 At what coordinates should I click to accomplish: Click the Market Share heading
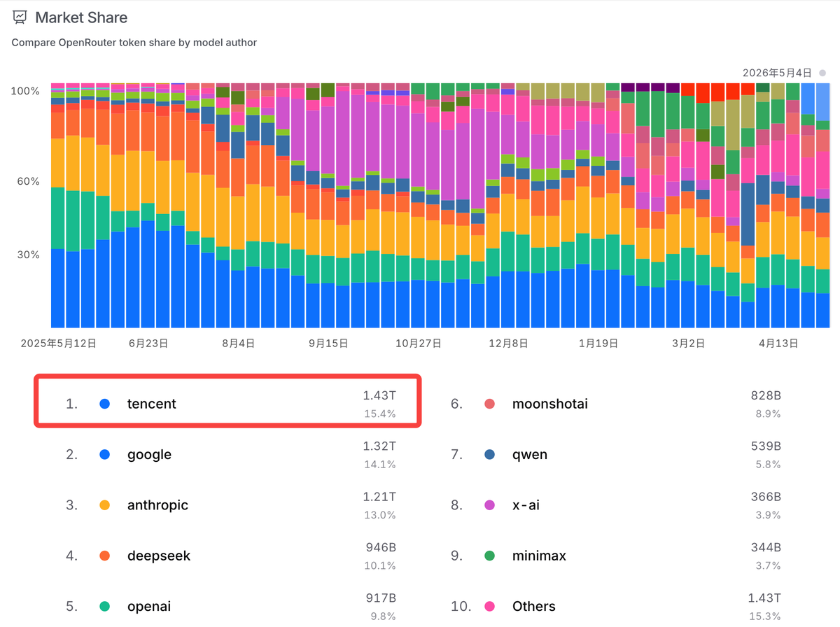(x=81, y=17)
